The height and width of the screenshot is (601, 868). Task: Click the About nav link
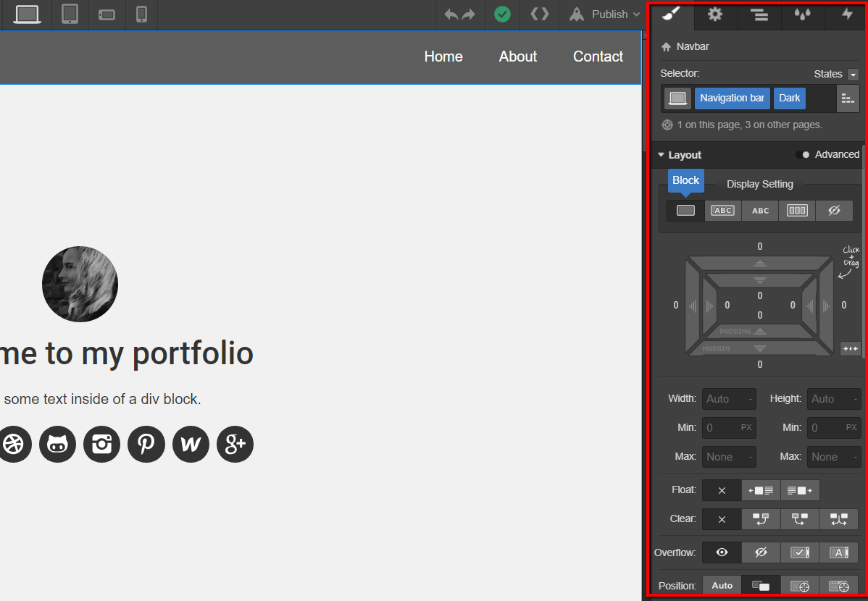click(517, 56)
